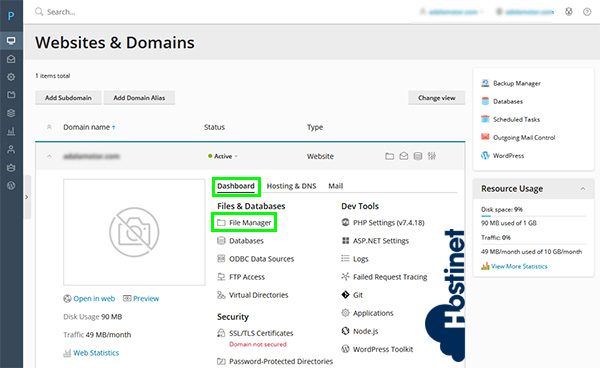Open WordPress Toolkit
Image resolution: width=600 pixels, height=368 pixels.
pyautogui.click(x=377, y=349)
